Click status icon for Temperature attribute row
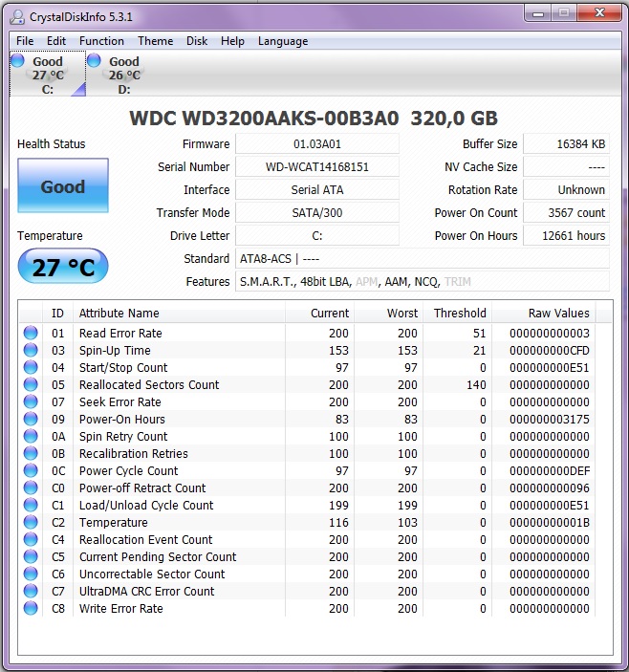Image resolution: width=629 pixels, height=672 pixels. click(31, 522)
